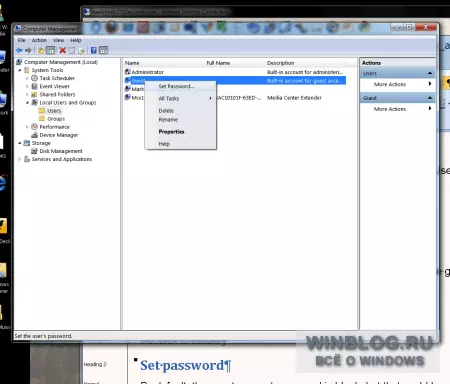The image size is (450, 384).
Task: Collapse the Guest section in Actions pane
Action: 430,98
